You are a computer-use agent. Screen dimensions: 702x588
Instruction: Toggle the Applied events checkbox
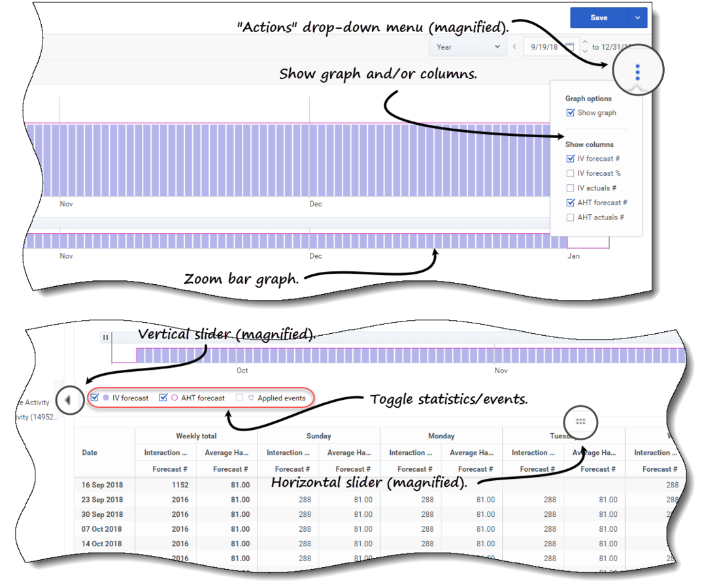[239, 398]
